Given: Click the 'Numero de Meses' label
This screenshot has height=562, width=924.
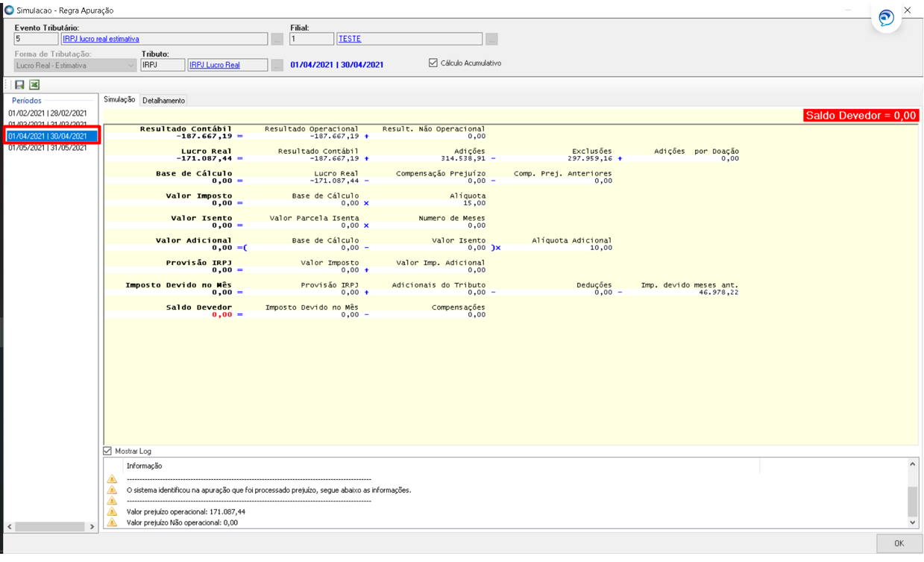Looking at the screenshot, I should pos(451,219).
